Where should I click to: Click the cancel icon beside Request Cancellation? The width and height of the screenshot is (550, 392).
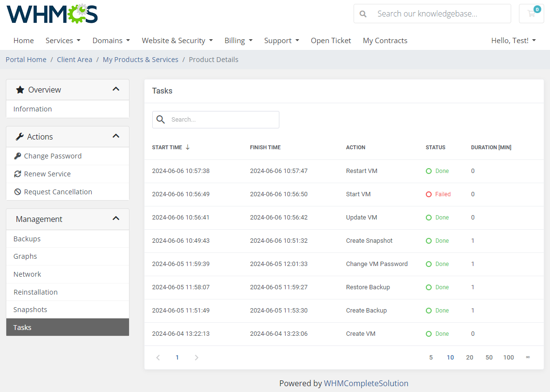18,191
